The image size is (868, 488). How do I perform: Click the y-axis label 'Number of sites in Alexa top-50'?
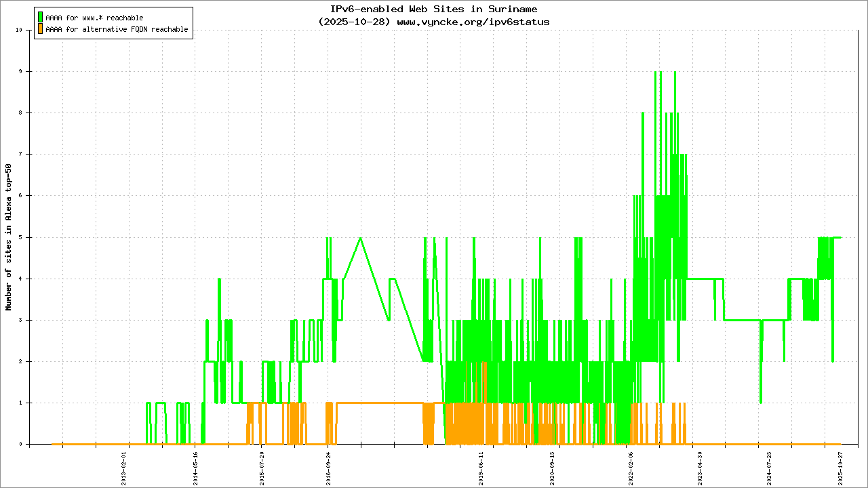(9, 237)
